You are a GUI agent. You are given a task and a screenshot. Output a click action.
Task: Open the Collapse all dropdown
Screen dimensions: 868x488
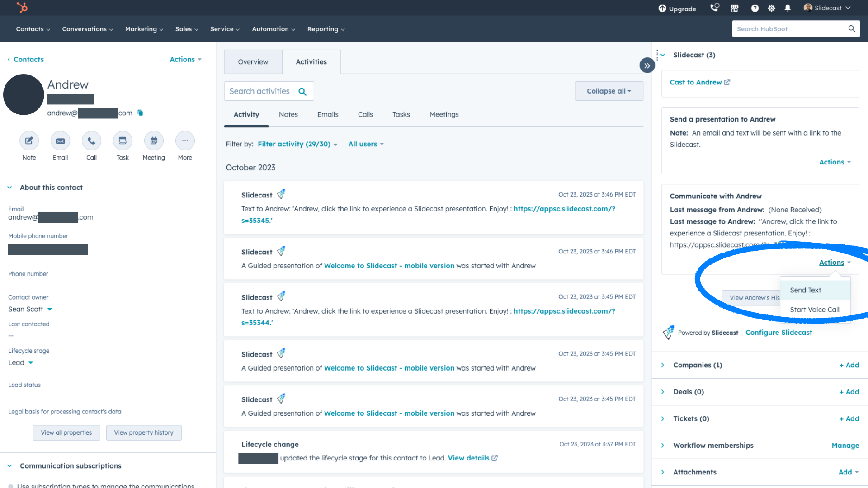click(x=609, y=91)
